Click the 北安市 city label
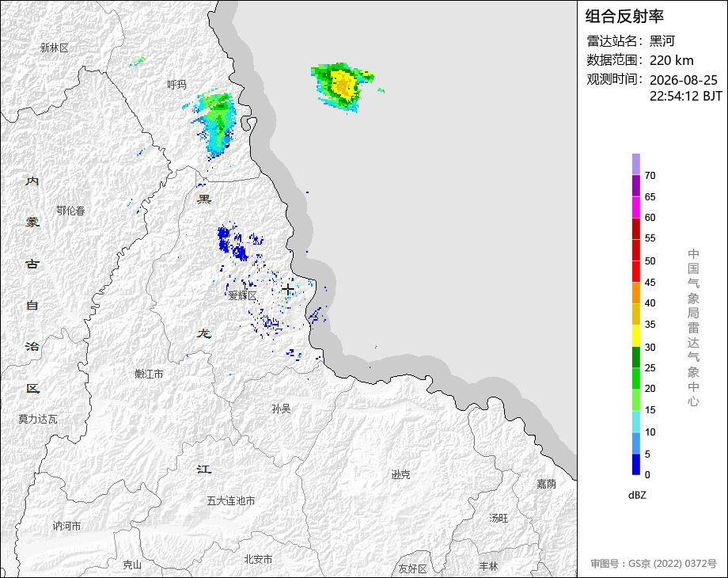Image resolution: width=728 pixels, height=578 pixels. click(258, 560)
